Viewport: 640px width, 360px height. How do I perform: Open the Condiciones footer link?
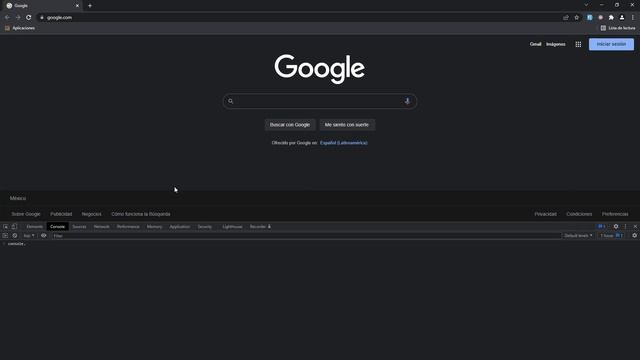[x=579, y=214]
